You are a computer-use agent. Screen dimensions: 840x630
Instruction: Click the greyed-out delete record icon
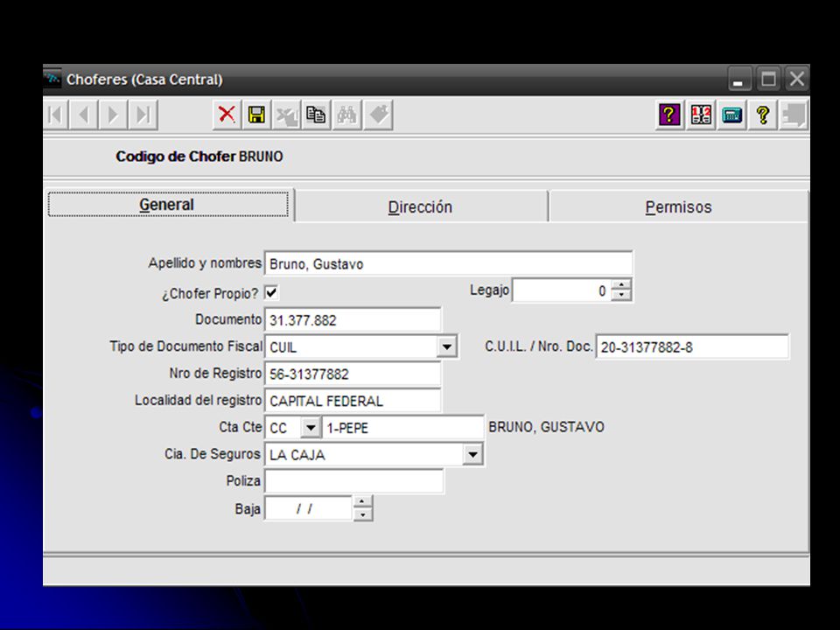[287, 115]
